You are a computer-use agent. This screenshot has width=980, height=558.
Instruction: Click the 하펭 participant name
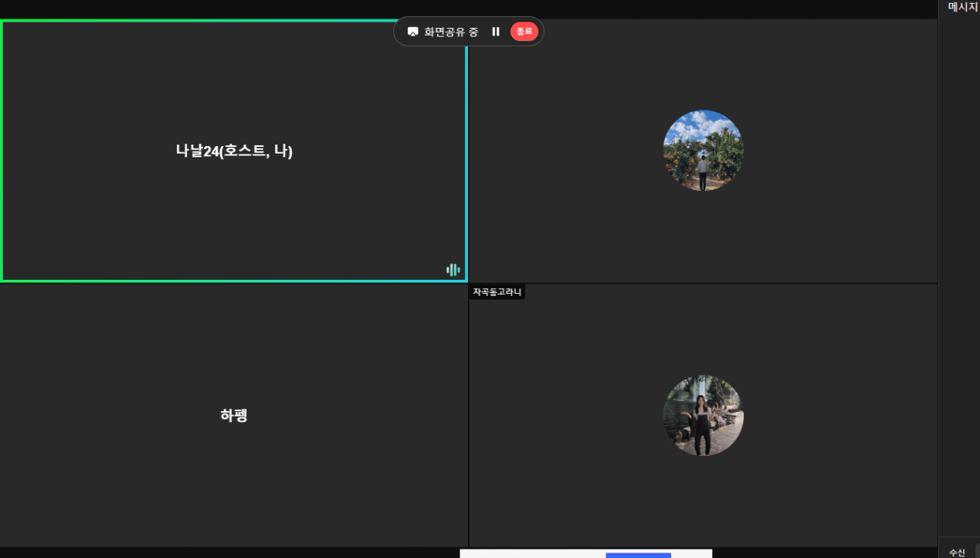click(x=233, y=415)
